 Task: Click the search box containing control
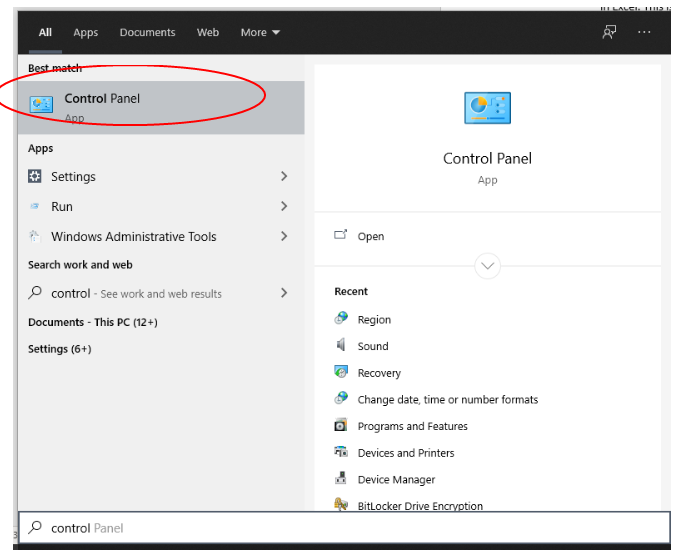pyautogui.click(x=340, y=528)
